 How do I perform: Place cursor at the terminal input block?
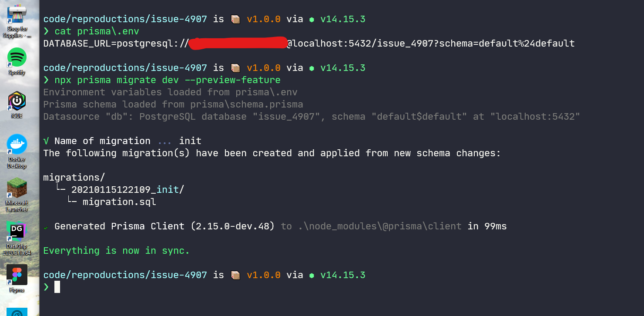click(57, 287)
